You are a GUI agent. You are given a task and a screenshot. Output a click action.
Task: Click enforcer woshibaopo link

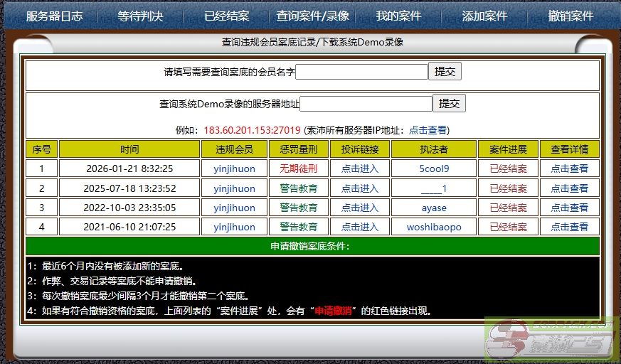[434, 227]
